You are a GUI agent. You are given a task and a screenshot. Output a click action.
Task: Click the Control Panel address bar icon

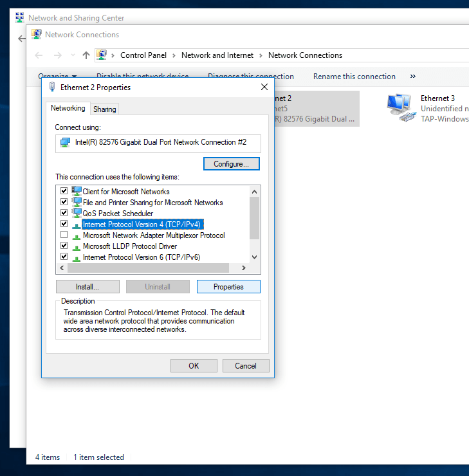(x=102, y=55)
